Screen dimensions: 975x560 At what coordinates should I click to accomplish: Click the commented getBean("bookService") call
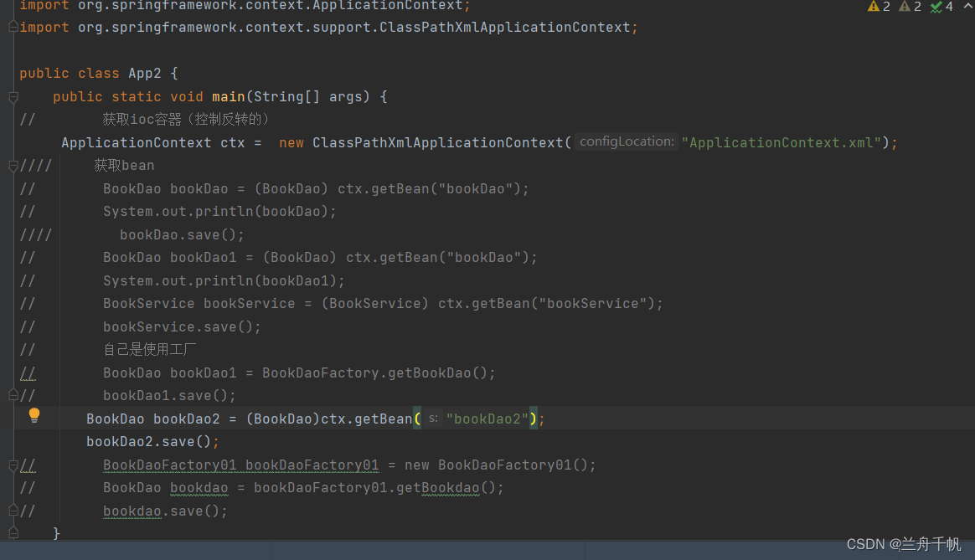click(x=550, y=304)
